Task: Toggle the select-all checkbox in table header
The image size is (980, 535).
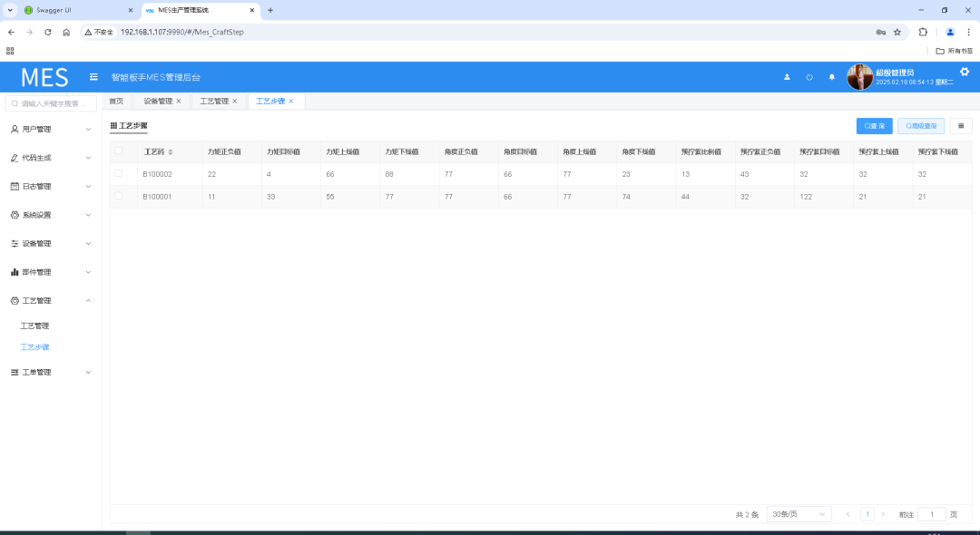Action: pyautogui.click(x=118, y=151)
